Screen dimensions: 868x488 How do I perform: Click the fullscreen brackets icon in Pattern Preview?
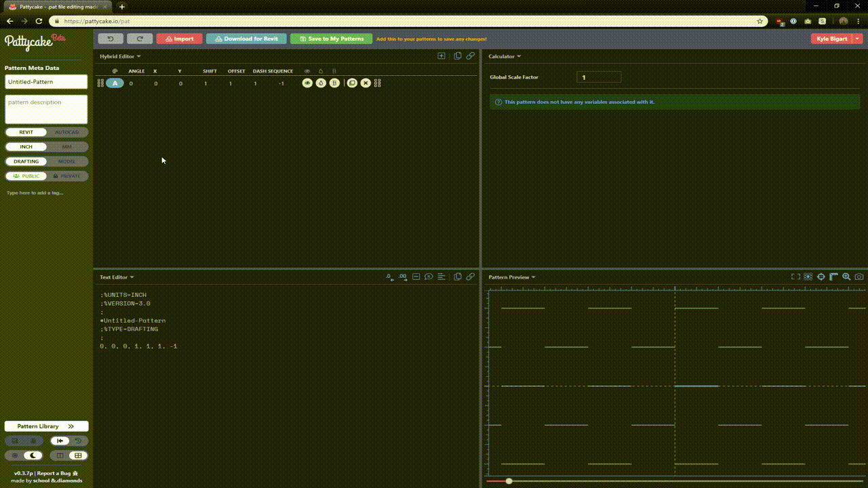[x=796, y=277]
